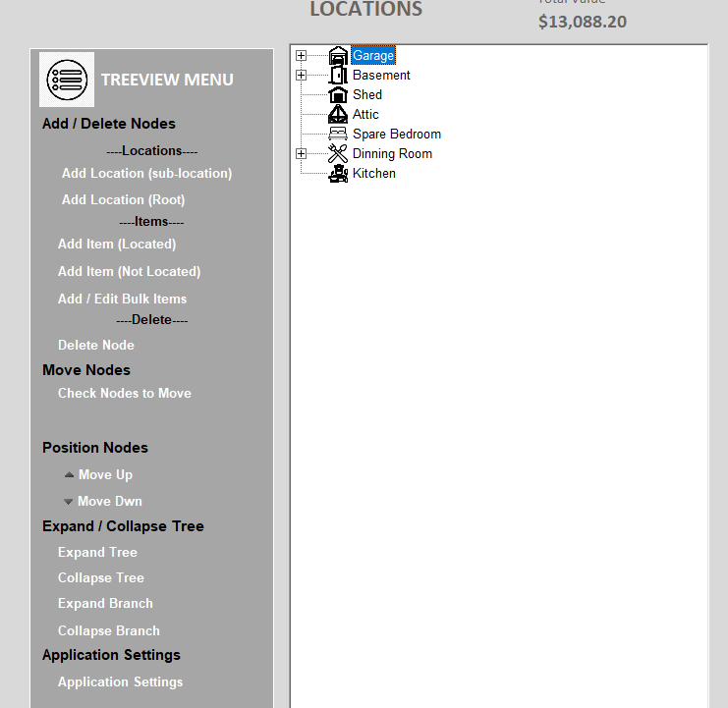Click the Garage location icon
The width and height of the screenshot is (728, 708).
338,56
